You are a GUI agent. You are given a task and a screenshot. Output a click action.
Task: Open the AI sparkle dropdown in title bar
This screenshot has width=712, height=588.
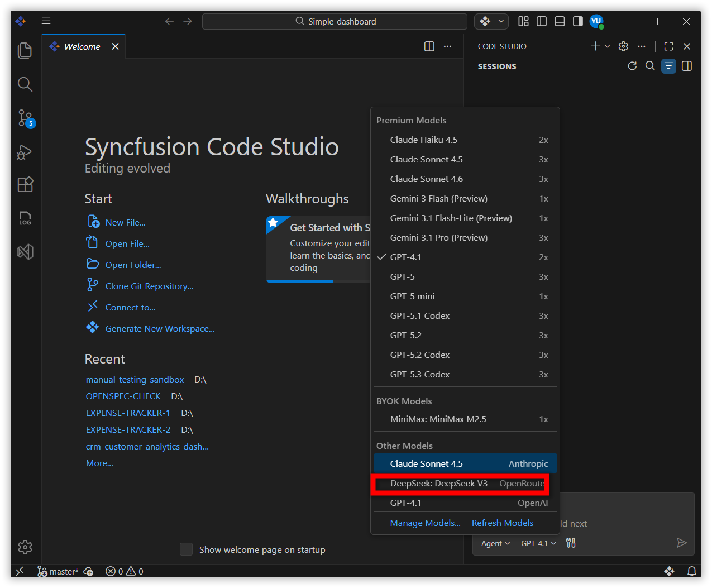(491, 21)
